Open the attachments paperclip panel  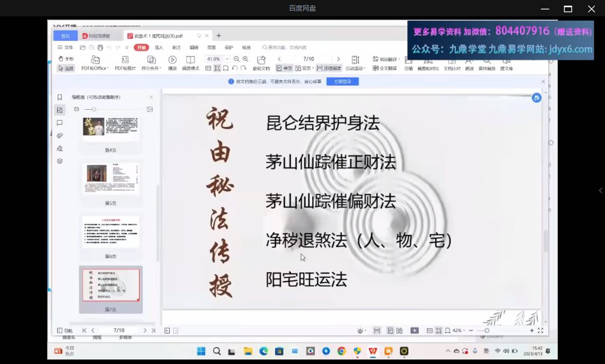[59, 136]
